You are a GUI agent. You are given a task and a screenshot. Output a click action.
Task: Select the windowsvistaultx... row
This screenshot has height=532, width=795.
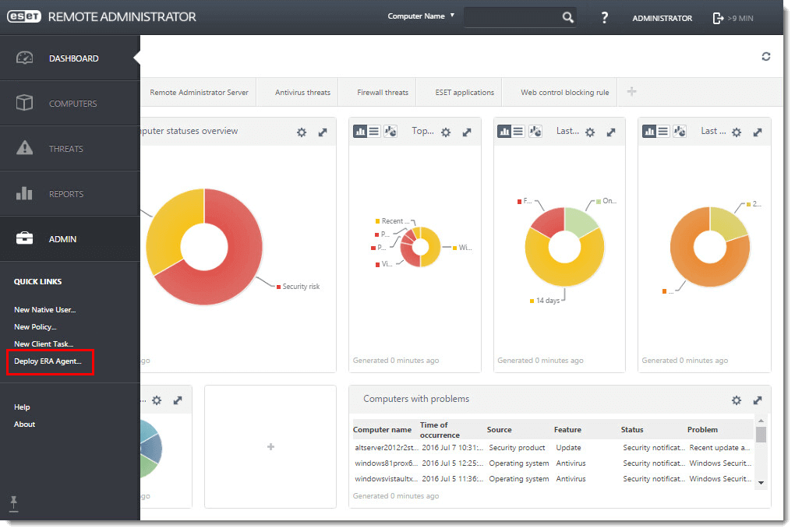(553, 479)
